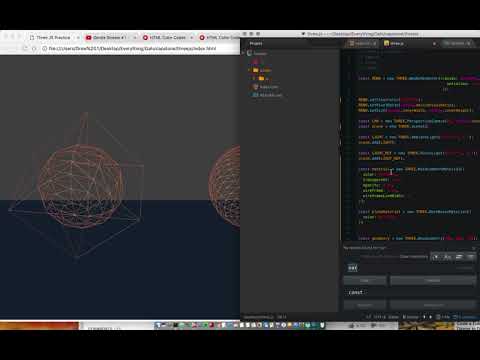Click the Replace All button

(x=433, y=305)
